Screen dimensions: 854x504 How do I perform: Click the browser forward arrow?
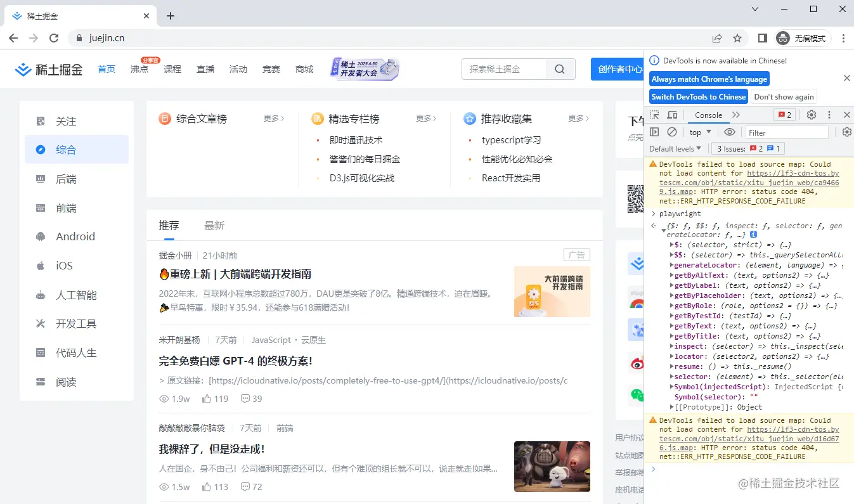[x=34, y=38]
